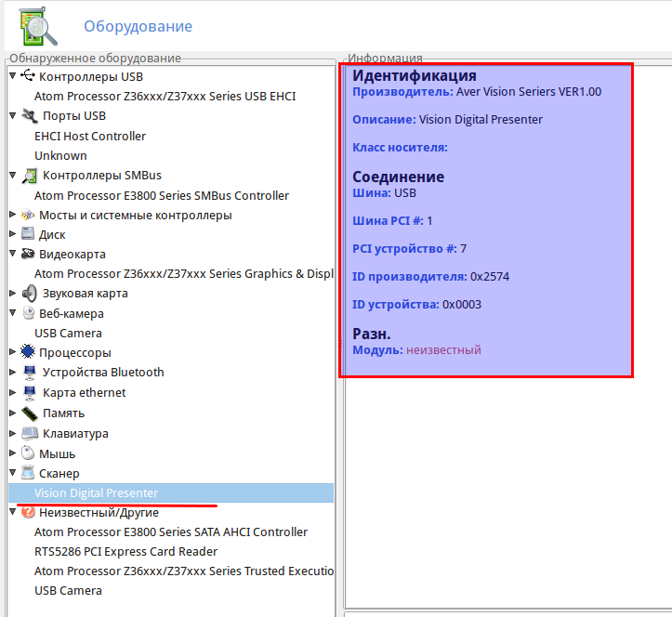Expand the Карта ethernet branch

tap(13, 392)
